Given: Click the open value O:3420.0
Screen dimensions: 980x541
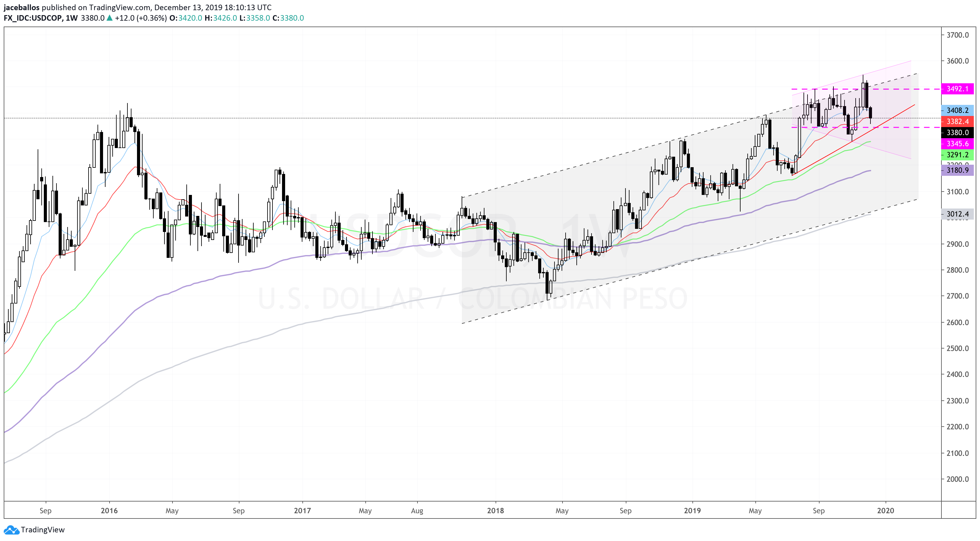Looking at the screenshot, I should (x=186, y=18).
